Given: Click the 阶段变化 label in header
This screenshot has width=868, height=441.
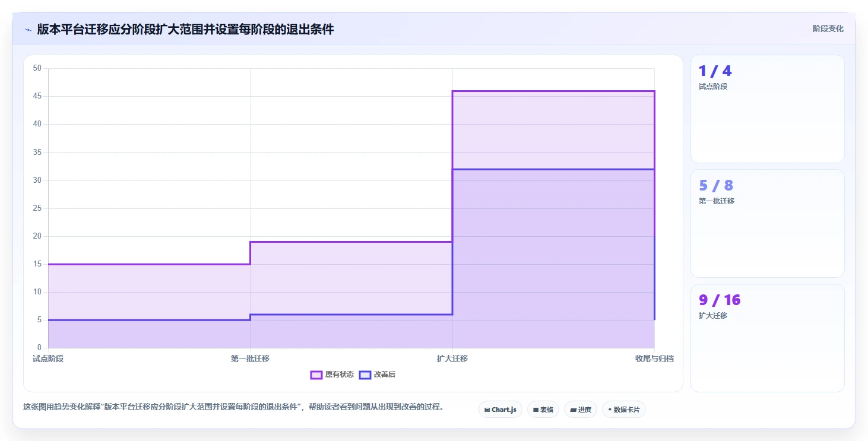Looking at the screenshot, I should pyautogui.click(x=828, y=28).
